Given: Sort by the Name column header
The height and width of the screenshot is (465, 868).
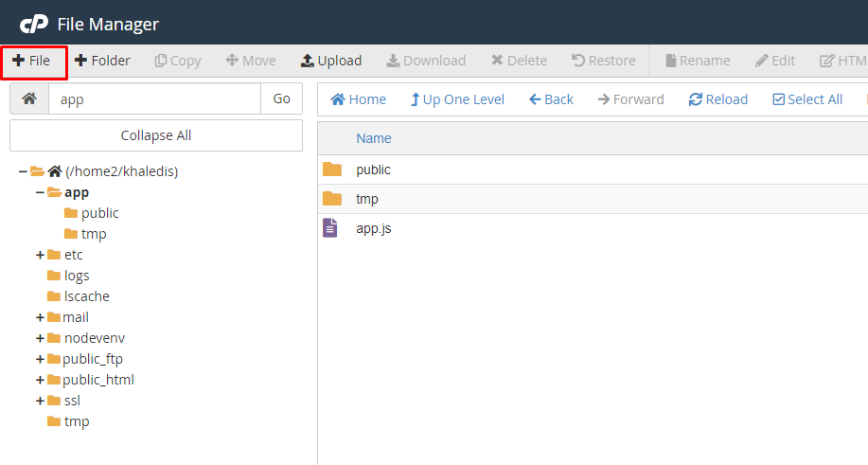Looking at the screenshot, I should coord(373,138).
